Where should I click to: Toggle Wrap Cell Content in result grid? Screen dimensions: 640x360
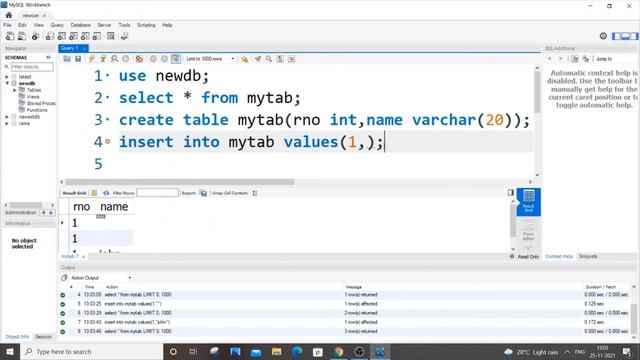click(255, 193)
